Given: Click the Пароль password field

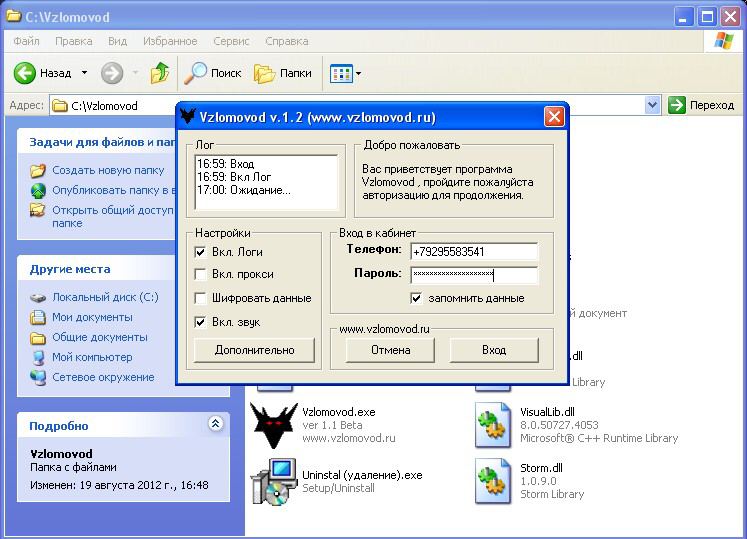Looking at the screenshot, I should click(474, 275).
